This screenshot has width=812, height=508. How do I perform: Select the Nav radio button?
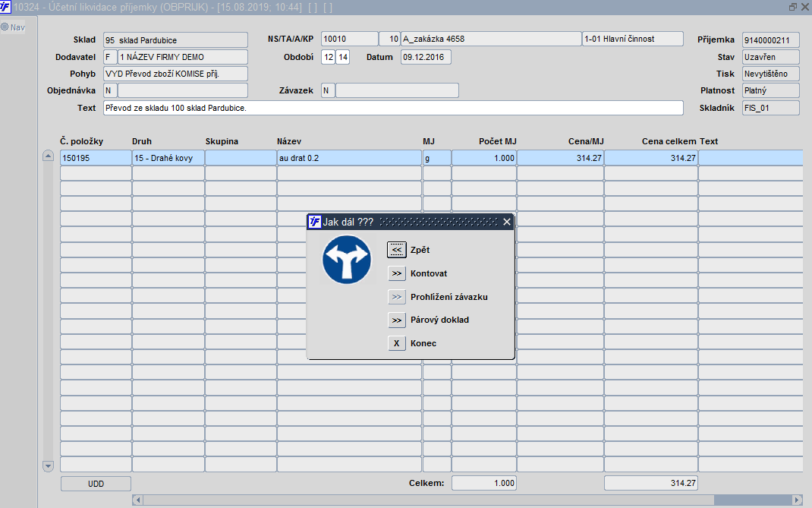point(5,27)
